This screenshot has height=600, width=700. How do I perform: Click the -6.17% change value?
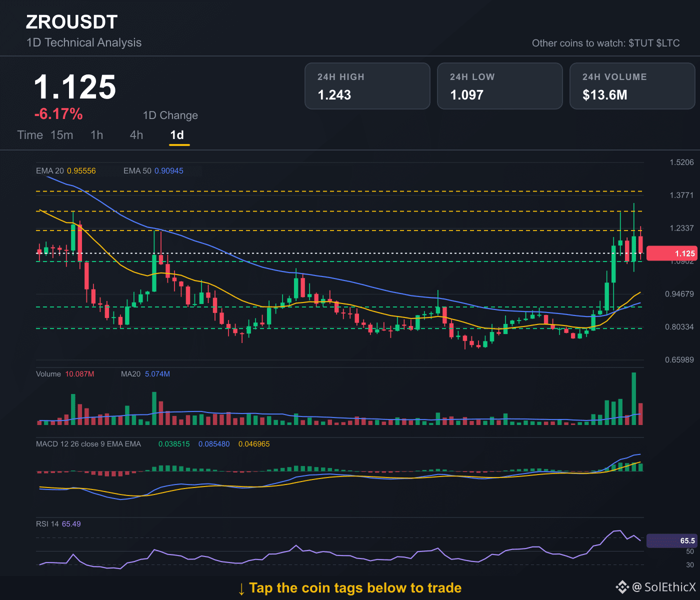click(x=58, y=114)
